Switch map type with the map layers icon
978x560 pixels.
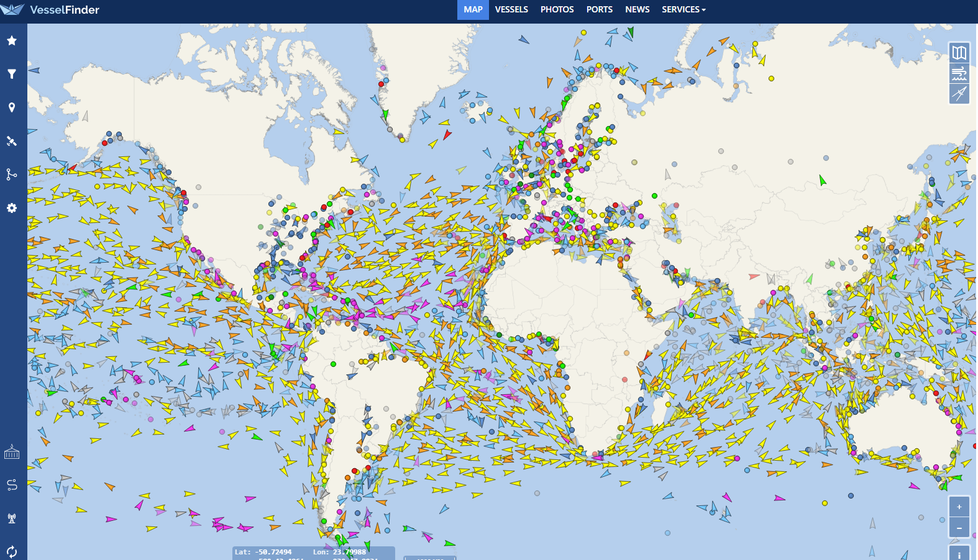coord(959,53)
